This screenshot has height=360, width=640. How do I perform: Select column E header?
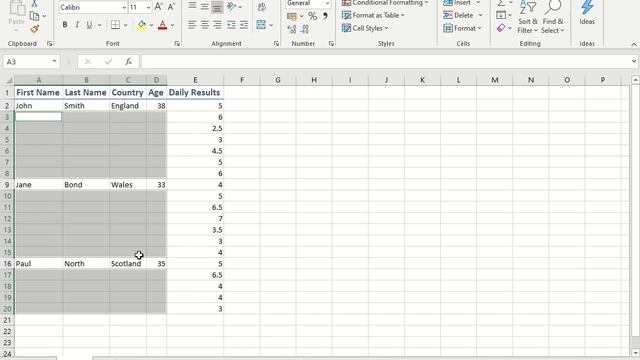[x=195, y=80]
